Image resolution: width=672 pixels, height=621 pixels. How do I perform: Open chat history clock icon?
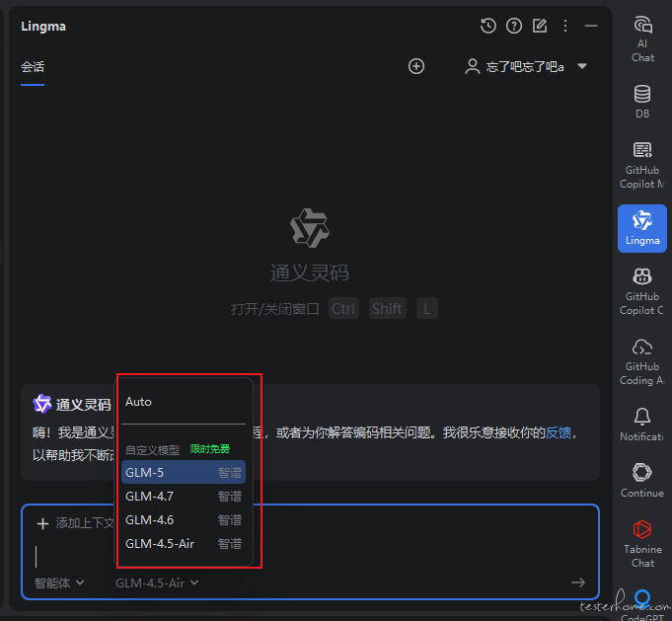487,26
